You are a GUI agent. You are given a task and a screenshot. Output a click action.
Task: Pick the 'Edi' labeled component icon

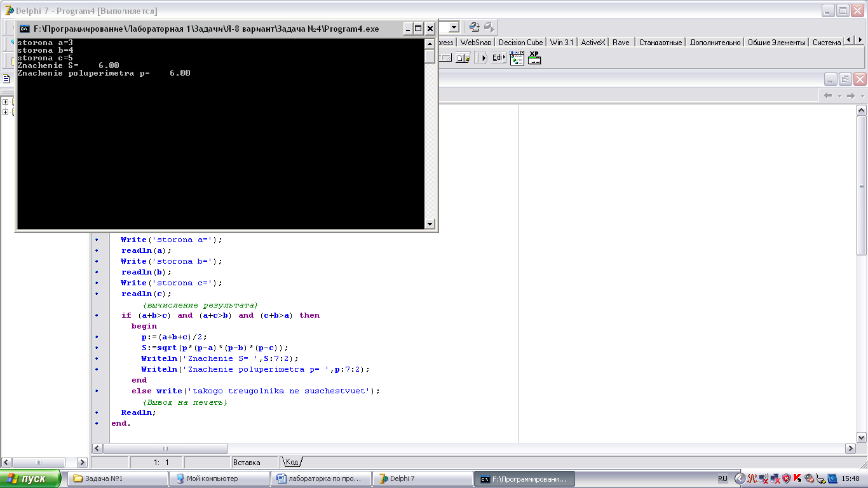tap(499, 58)
